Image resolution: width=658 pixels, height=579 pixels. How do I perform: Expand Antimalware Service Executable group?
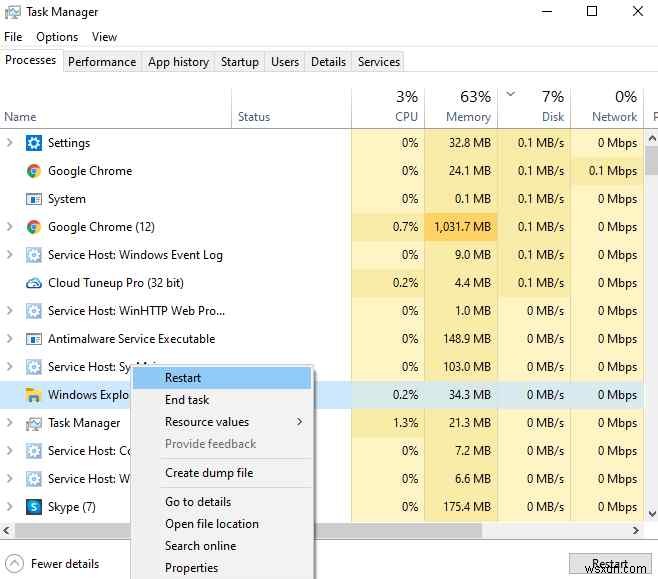click(x=9, y=339)
